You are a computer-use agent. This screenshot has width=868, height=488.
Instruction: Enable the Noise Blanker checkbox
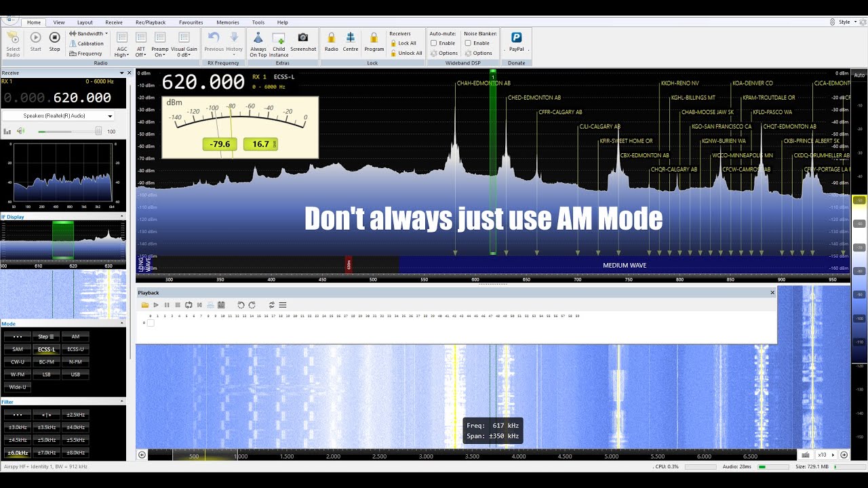pos(468,43)
